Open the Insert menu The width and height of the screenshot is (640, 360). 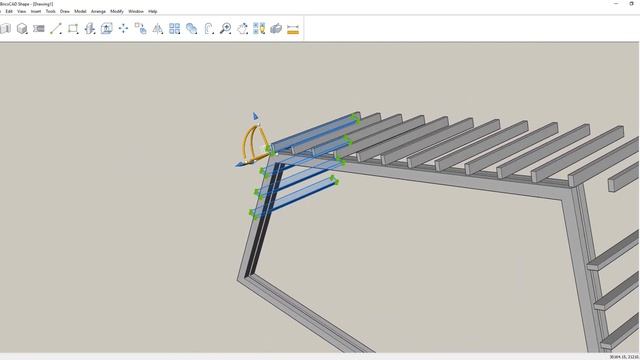click(36, 11)
